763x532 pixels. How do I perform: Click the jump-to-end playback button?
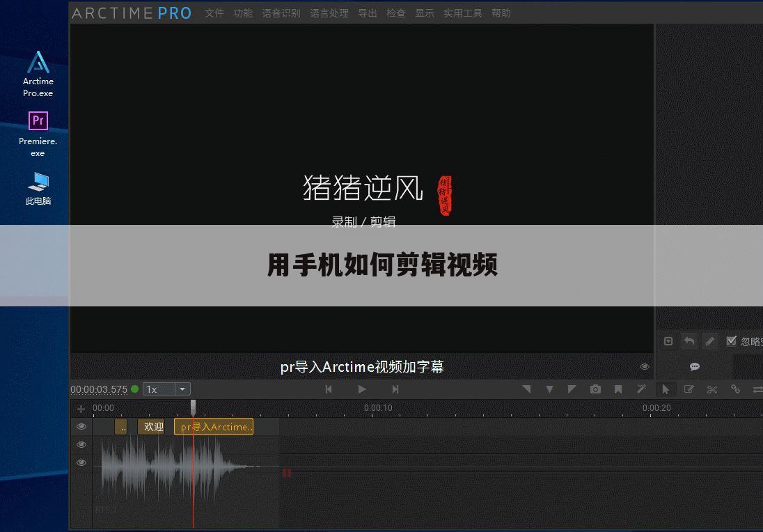[x=395, y=389]
